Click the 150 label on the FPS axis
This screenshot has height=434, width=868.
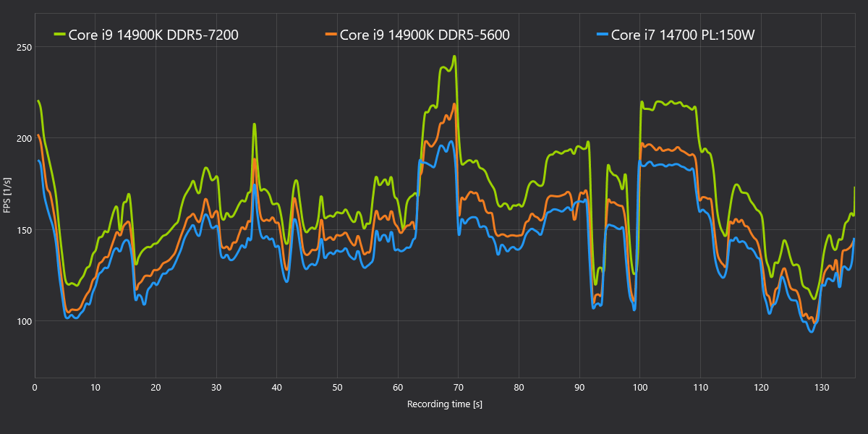[23, 230]
